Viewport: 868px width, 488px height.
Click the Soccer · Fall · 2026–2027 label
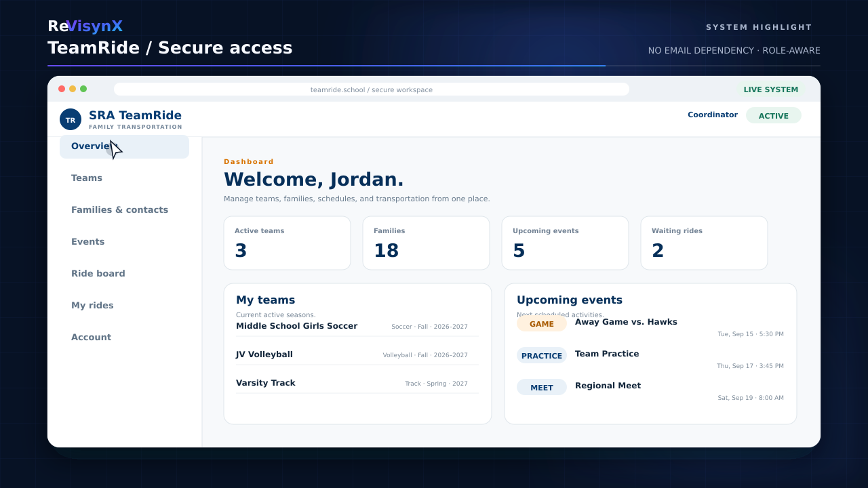coord(429,327)
